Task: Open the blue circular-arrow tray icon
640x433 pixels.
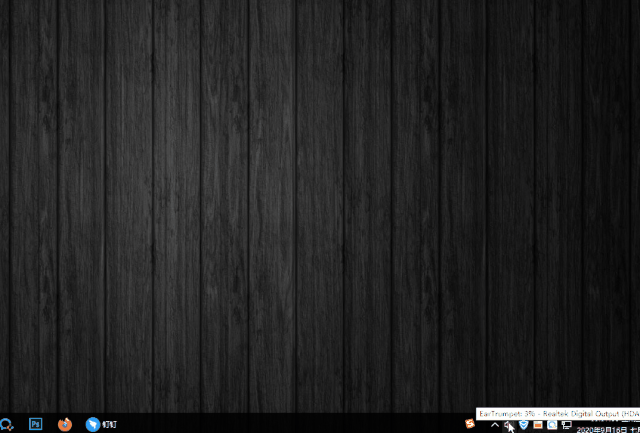Action: click(x=552, y=425)
